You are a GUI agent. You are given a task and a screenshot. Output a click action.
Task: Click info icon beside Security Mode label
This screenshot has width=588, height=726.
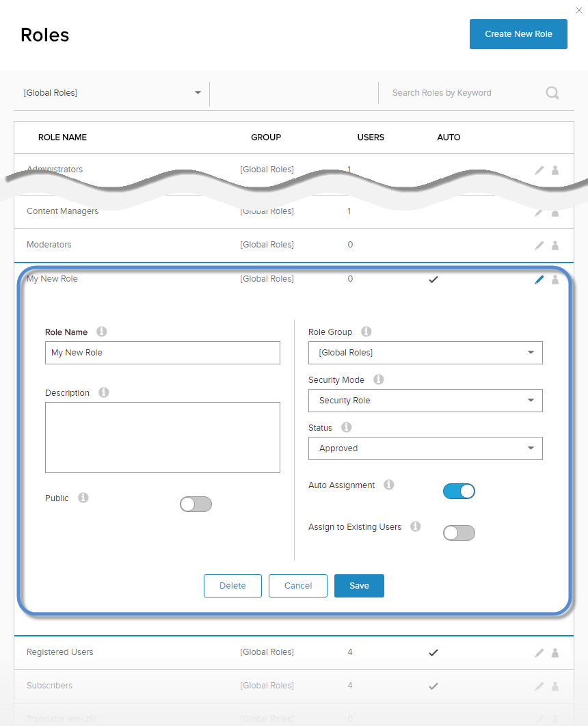(x=379, y=379)
